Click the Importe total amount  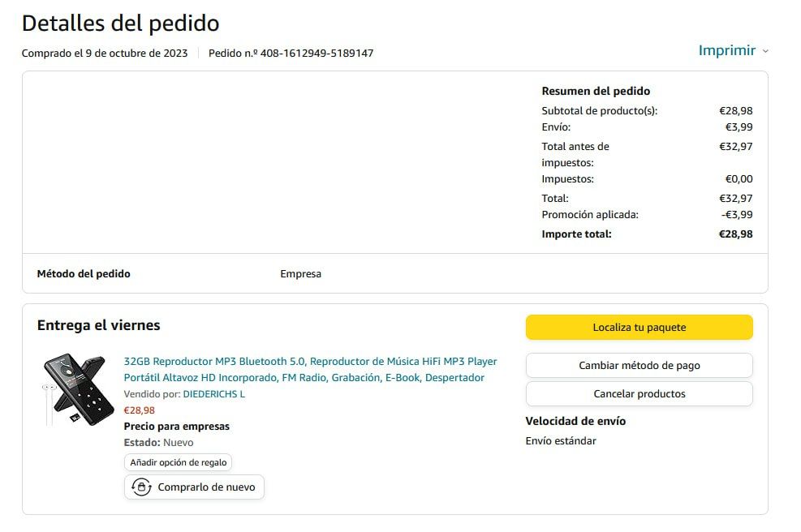735,234
